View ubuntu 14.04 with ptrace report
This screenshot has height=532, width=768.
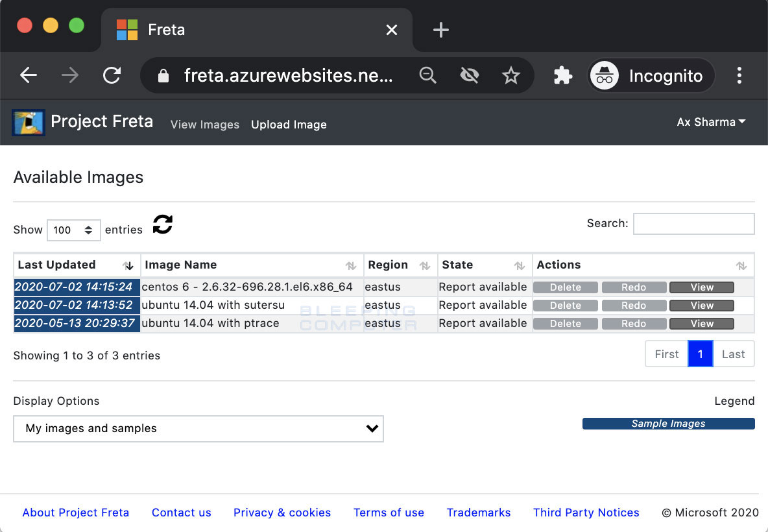pyautogui.click(x=702, y=324)
